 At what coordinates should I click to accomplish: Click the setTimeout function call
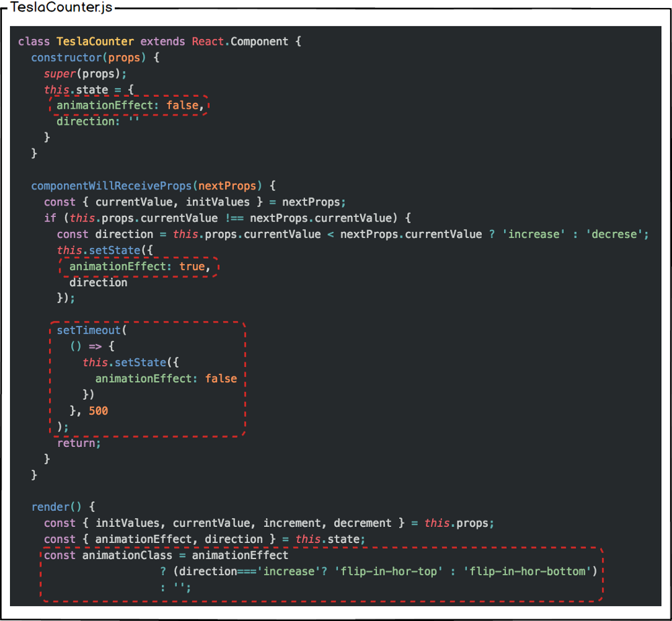point(89,330)
